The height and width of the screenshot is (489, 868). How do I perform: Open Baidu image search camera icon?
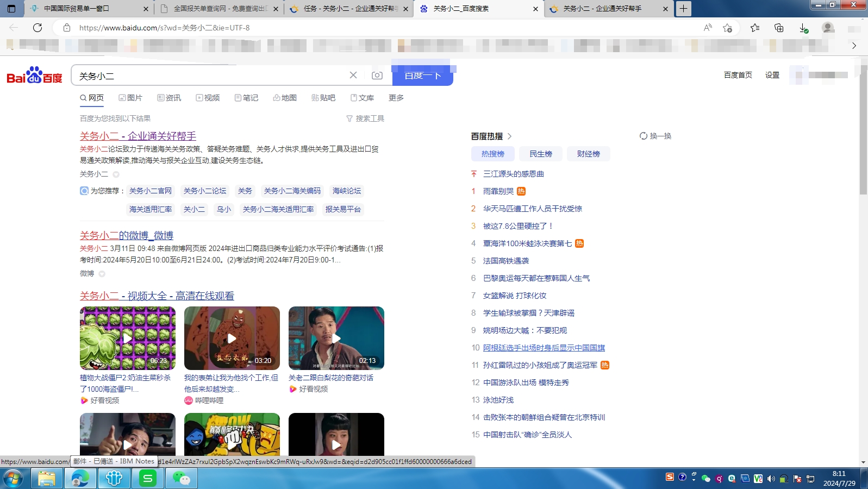tap(377, 76)
